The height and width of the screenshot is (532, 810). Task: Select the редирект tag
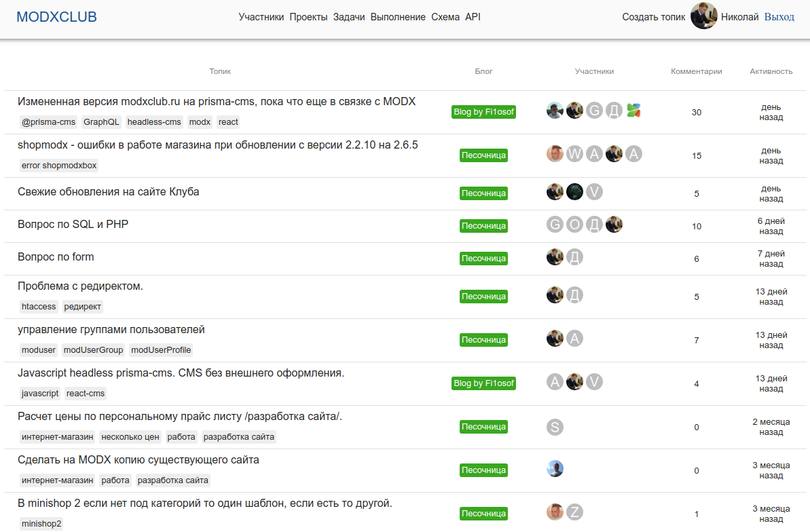82,307
